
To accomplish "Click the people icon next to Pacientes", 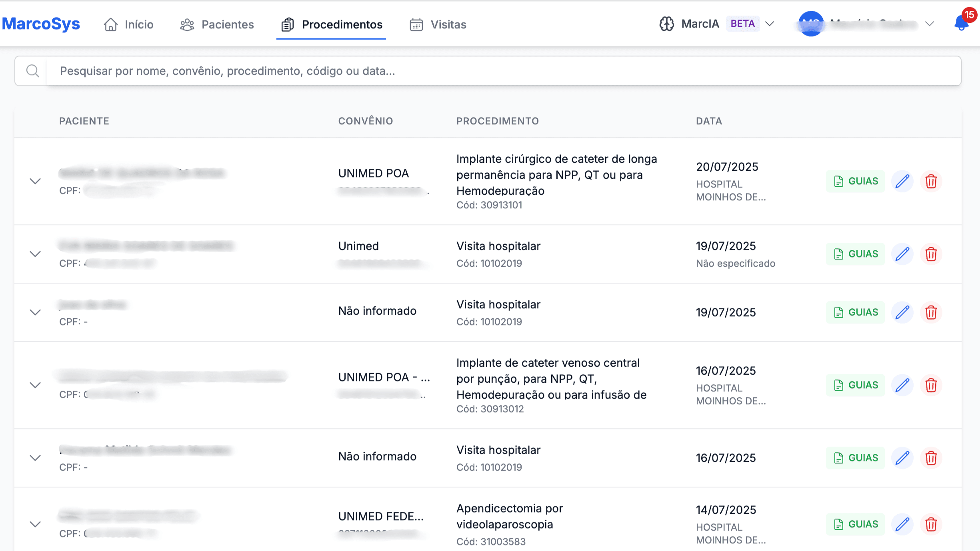I will pyautogui.click(x=187, y=24).
